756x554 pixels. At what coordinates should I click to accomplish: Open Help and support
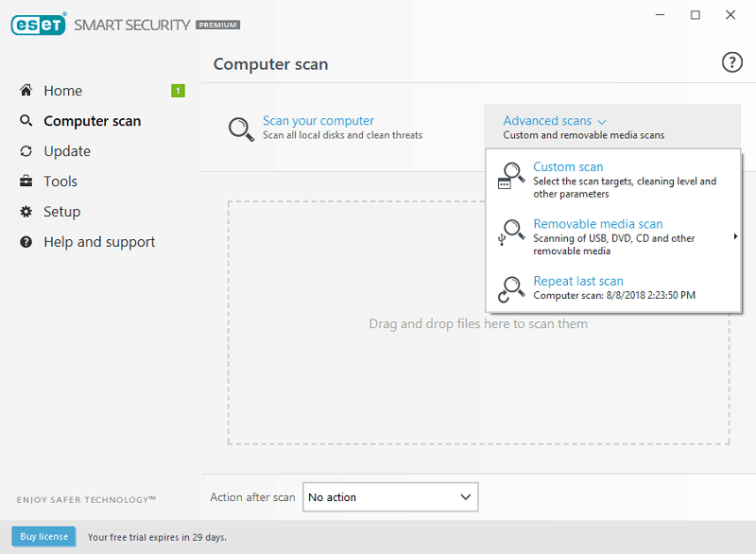(99, 242)
